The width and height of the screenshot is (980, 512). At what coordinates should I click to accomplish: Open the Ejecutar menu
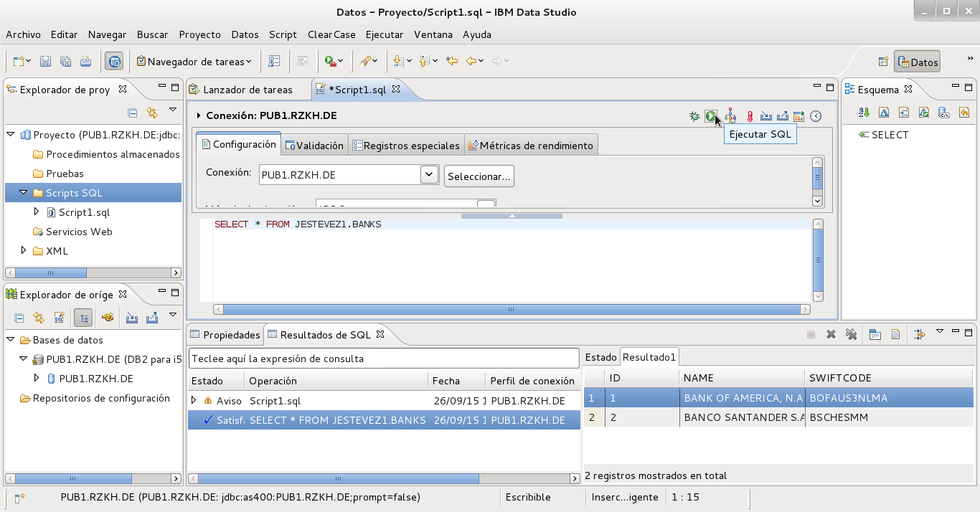tap(385, 34)
